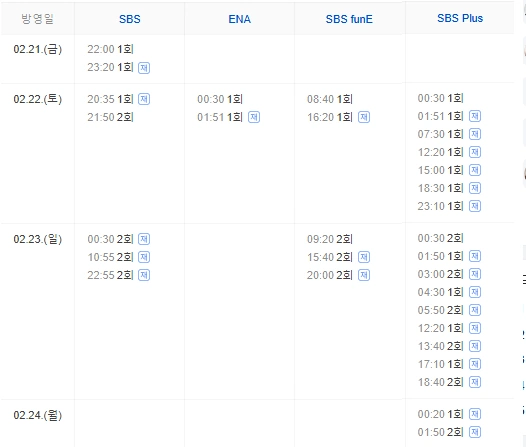Viewport: 526px width, 447px height.
Task: Select the 02.24.(월) date row label
Action: [38, 415]
